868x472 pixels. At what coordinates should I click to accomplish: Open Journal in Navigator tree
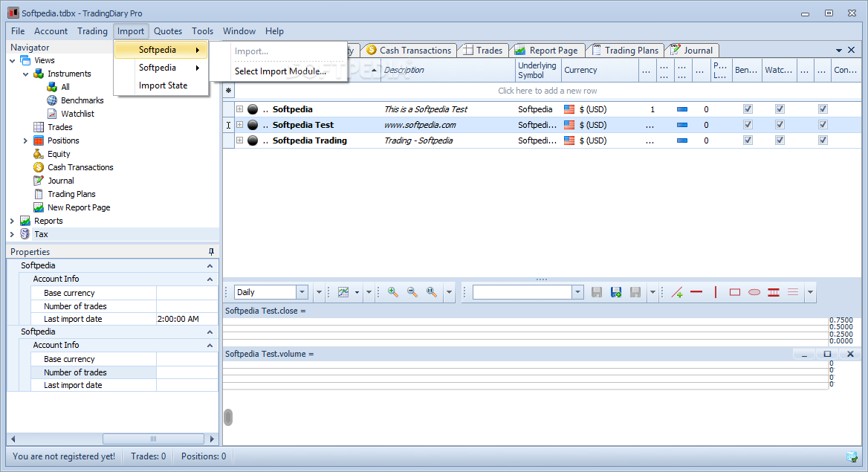pyautogui.click(x=61, y=181)
